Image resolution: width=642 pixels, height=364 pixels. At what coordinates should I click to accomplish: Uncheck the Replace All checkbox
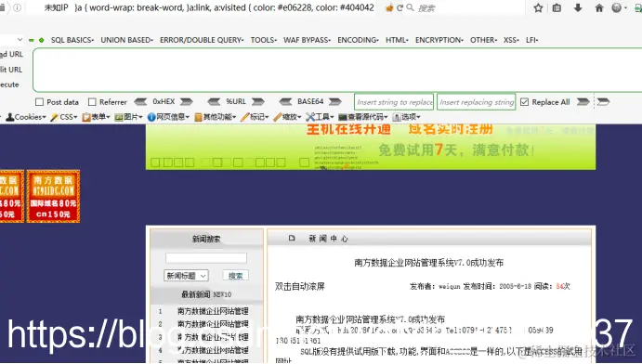coord(525,102)
